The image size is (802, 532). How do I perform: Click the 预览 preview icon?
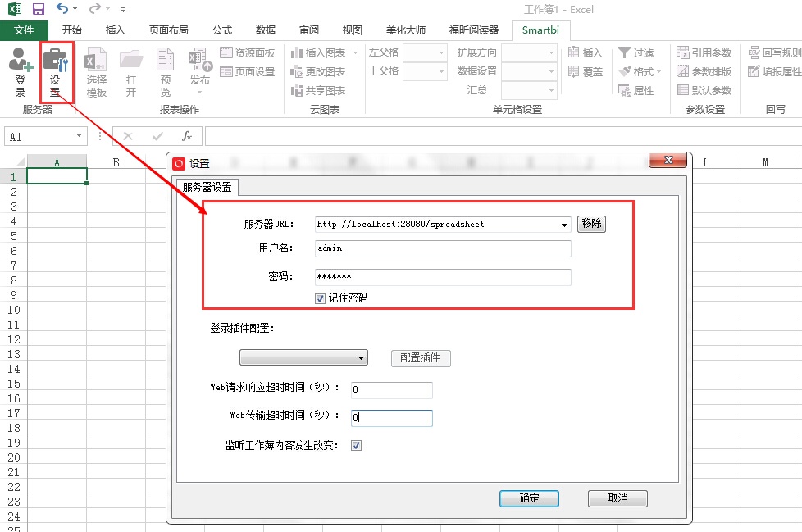point(165,71)
